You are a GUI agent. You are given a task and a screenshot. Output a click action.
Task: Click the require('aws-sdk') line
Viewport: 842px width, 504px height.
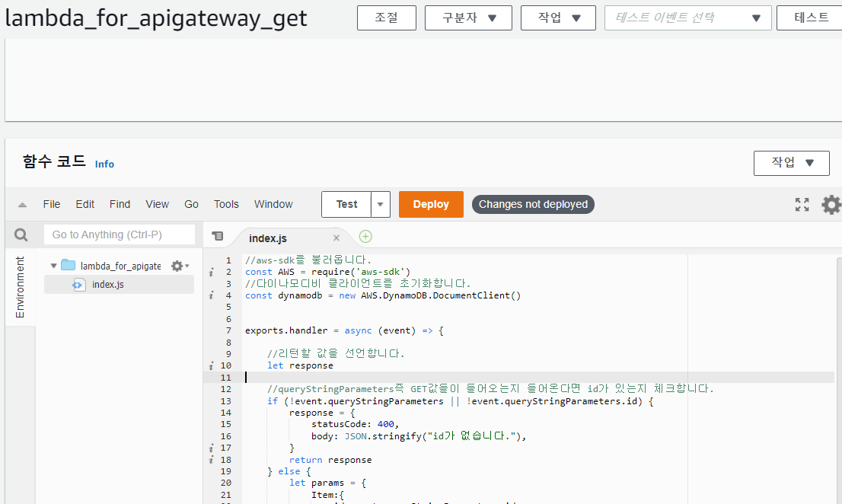pyautogui.click(x=327, y=272)
